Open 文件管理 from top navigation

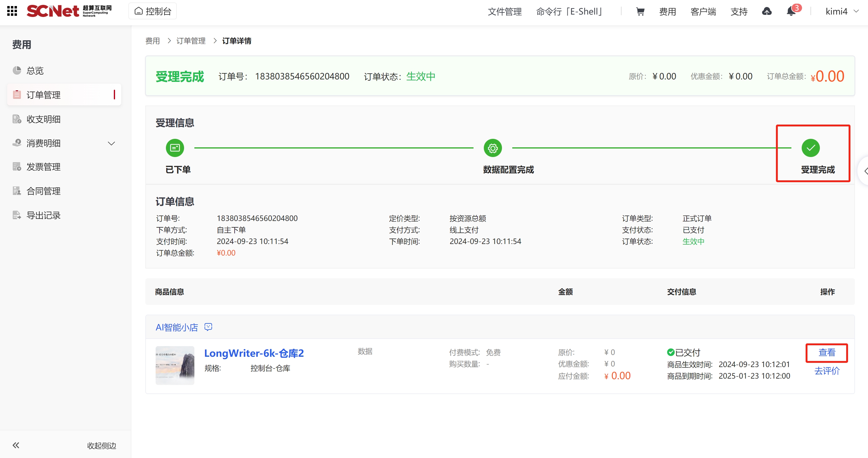click(x=504, y=12)
